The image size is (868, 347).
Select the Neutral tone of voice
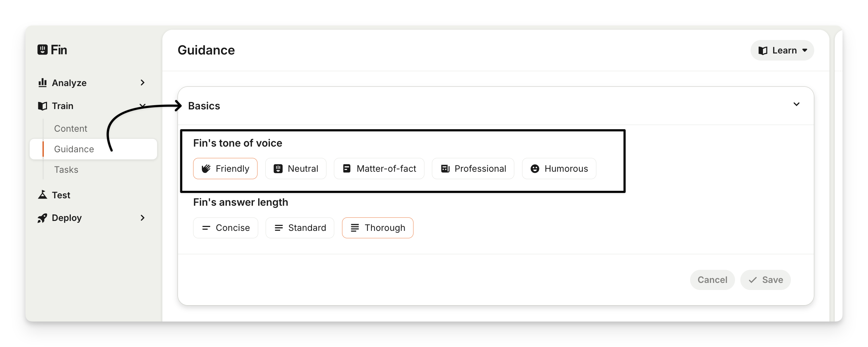click(296, 169)
